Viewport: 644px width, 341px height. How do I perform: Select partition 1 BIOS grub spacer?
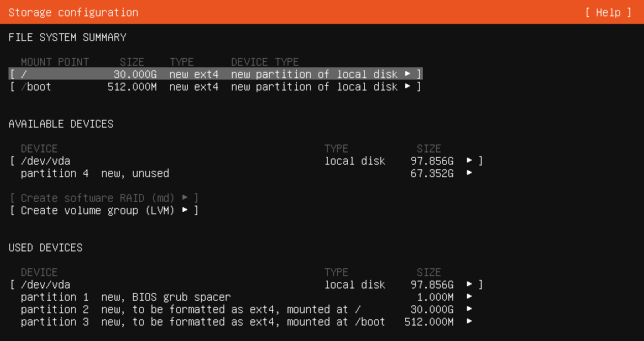(x=125, y=297)
